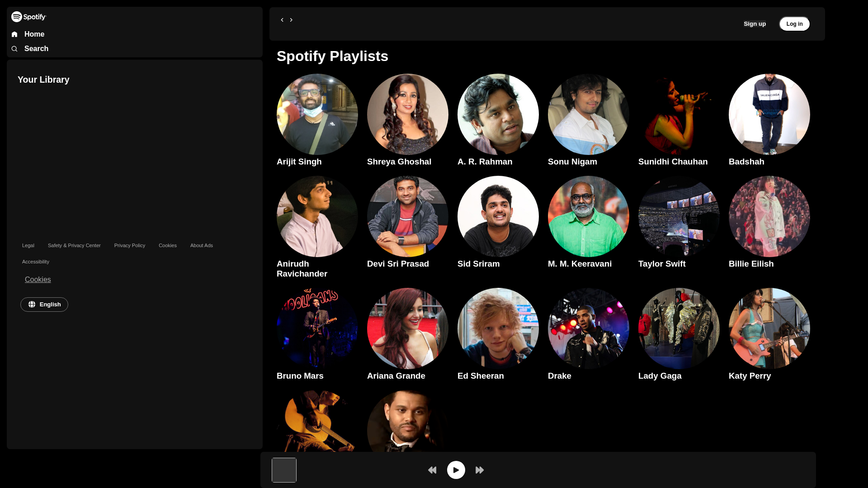Click the Taylor Swift name label

tap(662, 264)
